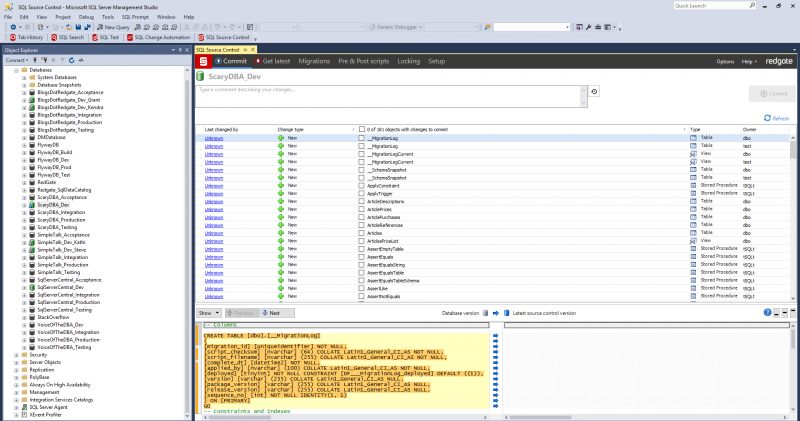Click Latest source control version icon
Viewport: 800px width, 421px height.
[506, 313]
